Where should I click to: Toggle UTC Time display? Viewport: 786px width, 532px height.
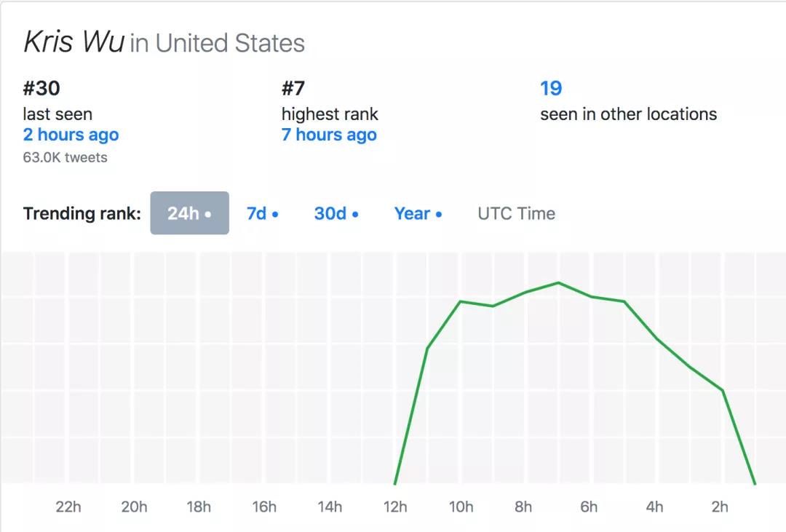pyautogui.click(x=516, y=214)
